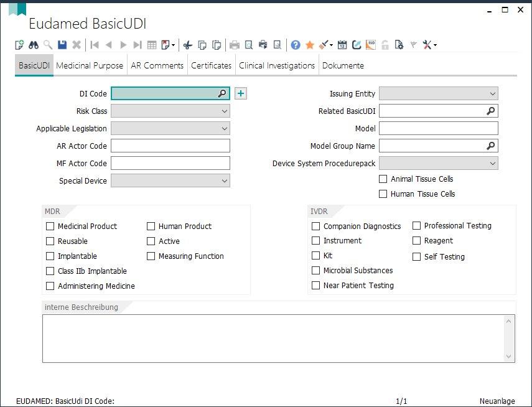Viewport: 532px width, 407px height.
Task: Open lookup for Model Group Name field
Action: pyautogui.click(x=490, y=146)
